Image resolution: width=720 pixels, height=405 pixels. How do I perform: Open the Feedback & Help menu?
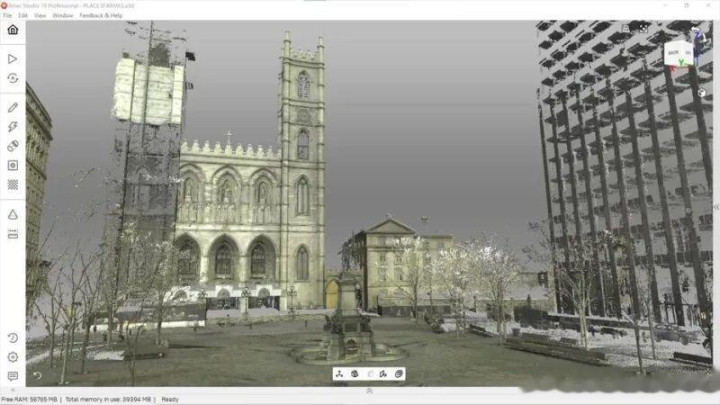click(x=101, y=16)
